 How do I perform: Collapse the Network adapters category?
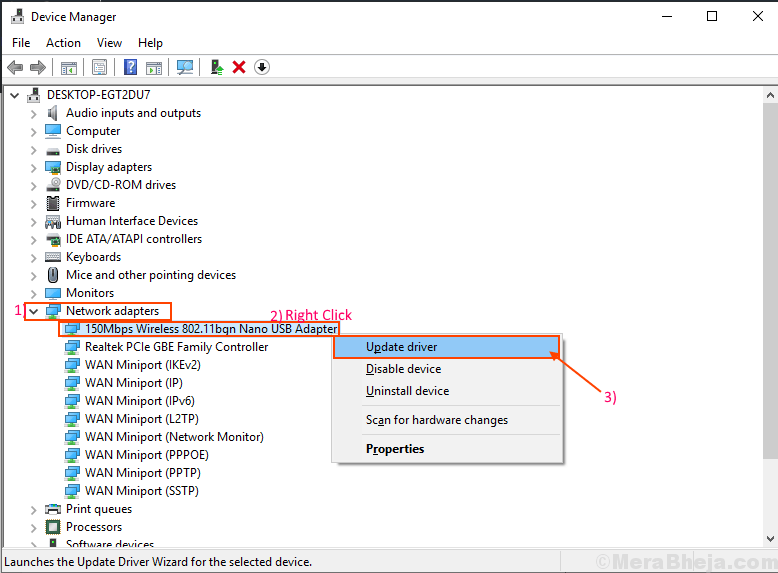tap(34, 312)
